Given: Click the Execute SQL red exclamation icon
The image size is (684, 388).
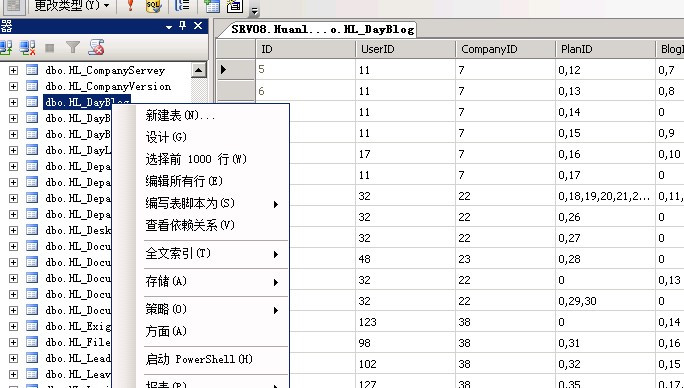Looking at the screenshot, I should coord(130,6).
